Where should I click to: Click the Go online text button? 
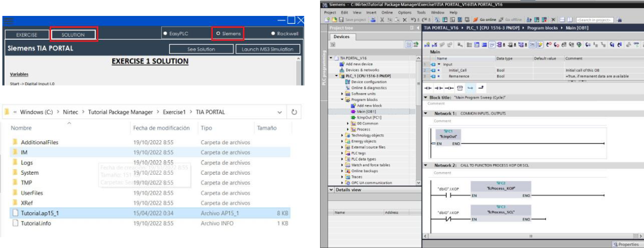489,20
